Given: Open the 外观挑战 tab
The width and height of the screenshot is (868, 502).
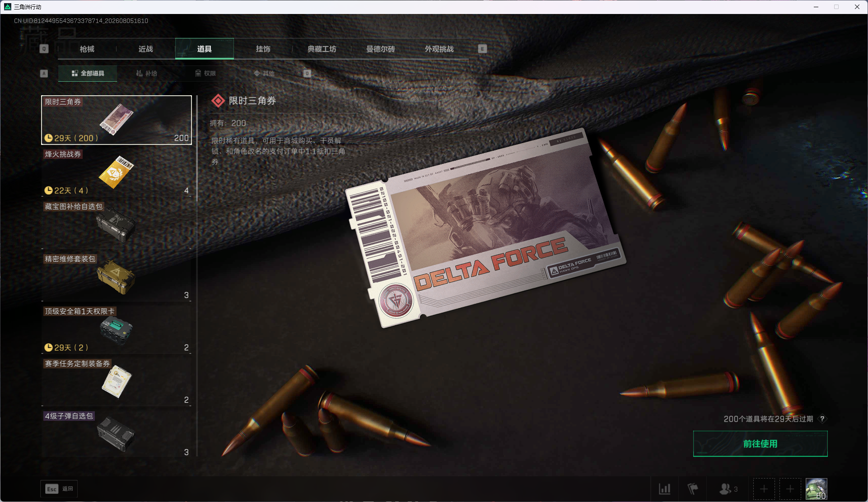Looking at the screenshot, I should [439, 49].
